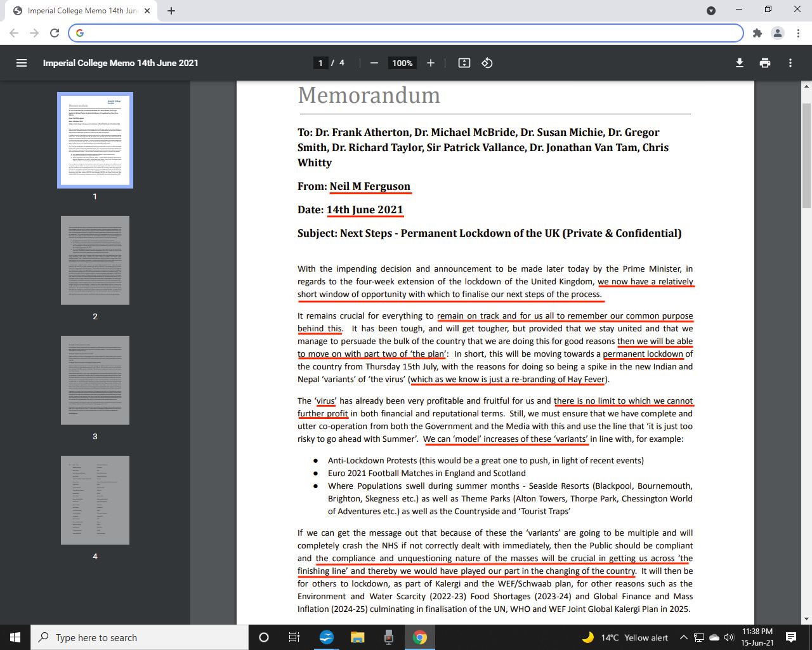Select the page 1 thumbnail
812x650 pixels.
click(x=95, y=140)
